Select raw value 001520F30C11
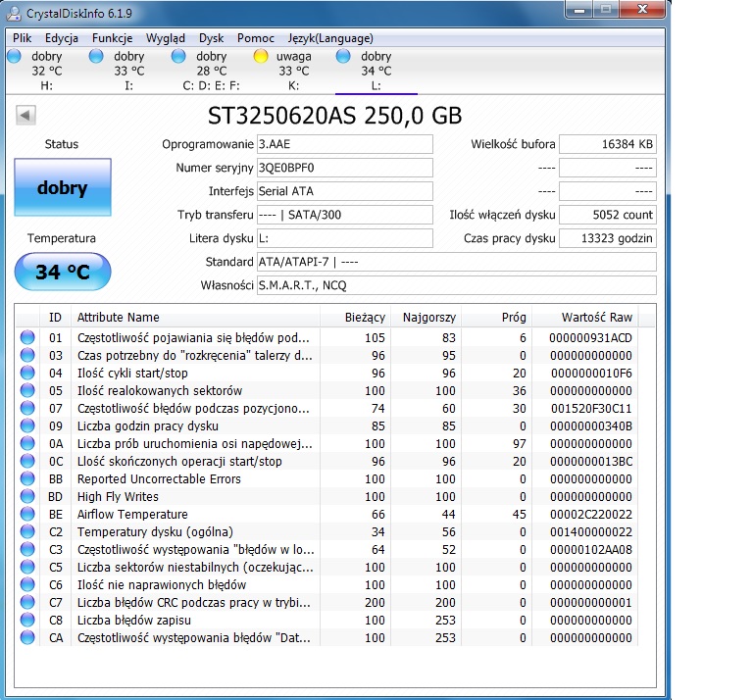 click(x=590, y=409)
